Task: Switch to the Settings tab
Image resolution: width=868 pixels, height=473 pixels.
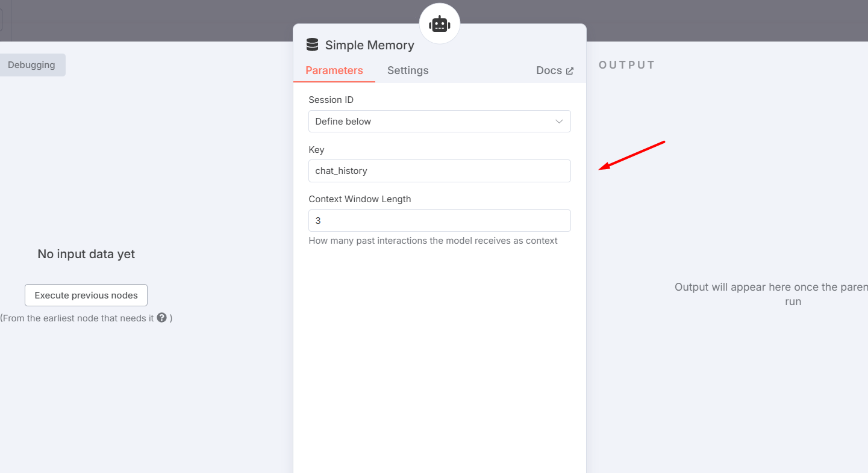Action: (x=408, y=70)
